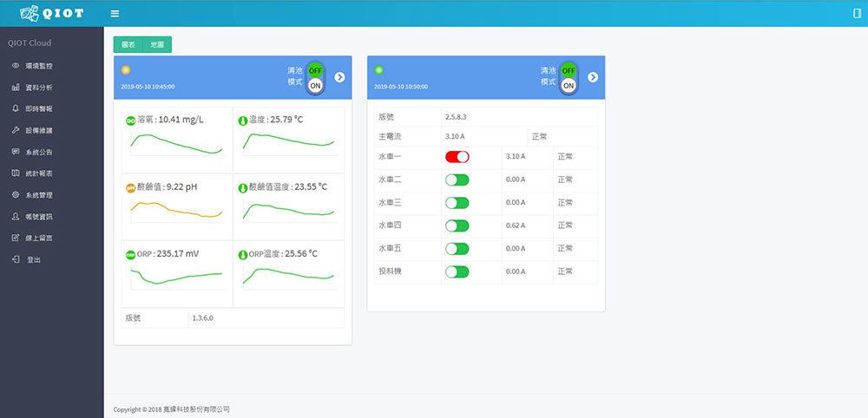Click the logout icon beside 登出
This screenshot has width=868, height=418.
click(16, 259)
